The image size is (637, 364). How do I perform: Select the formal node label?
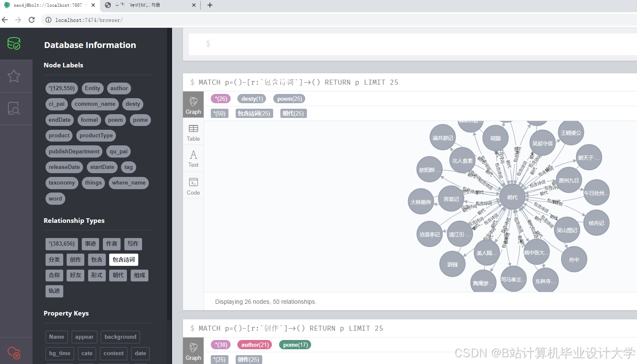point(89,120)
